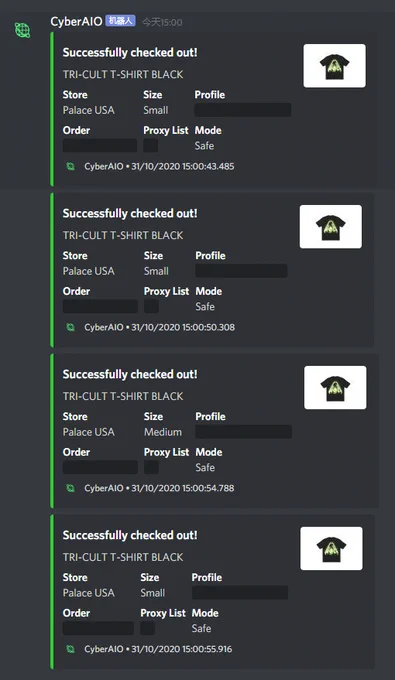Viewport: 395px width, 680px height.
Task: Click TRI-CULT T-SHIRT BLACK in the first embed
Action: 123,75
